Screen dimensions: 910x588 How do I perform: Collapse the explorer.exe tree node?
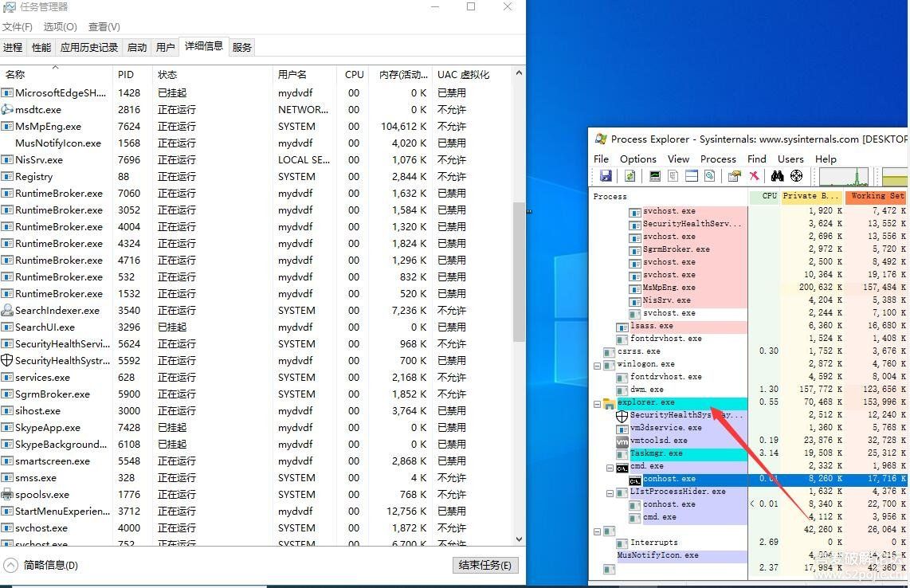pyautogui.click(x=597, y=404)
